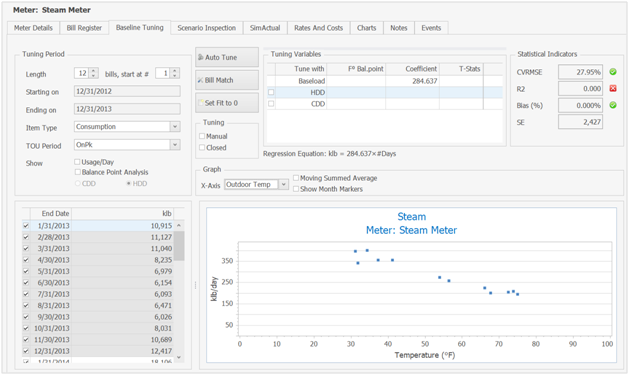Select the CDD radio button under Show
The height and width of the screenshot is (375, 630).
coord(78,183)
